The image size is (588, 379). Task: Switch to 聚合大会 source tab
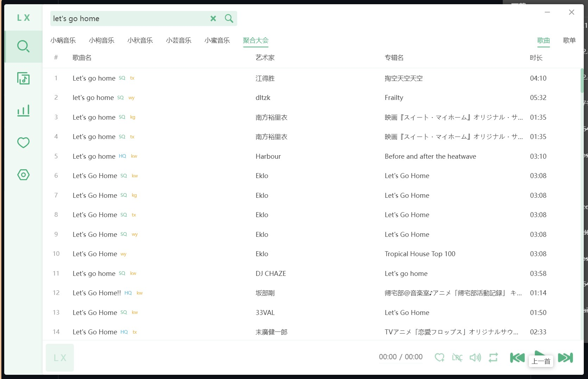click(255, 40)
